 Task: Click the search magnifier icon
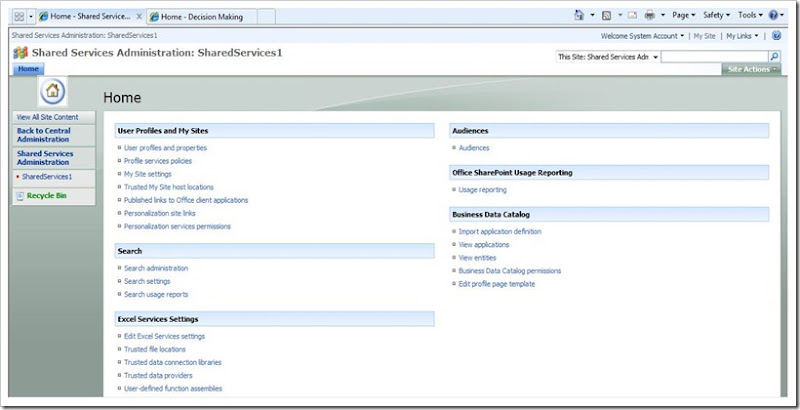(774, 57)
